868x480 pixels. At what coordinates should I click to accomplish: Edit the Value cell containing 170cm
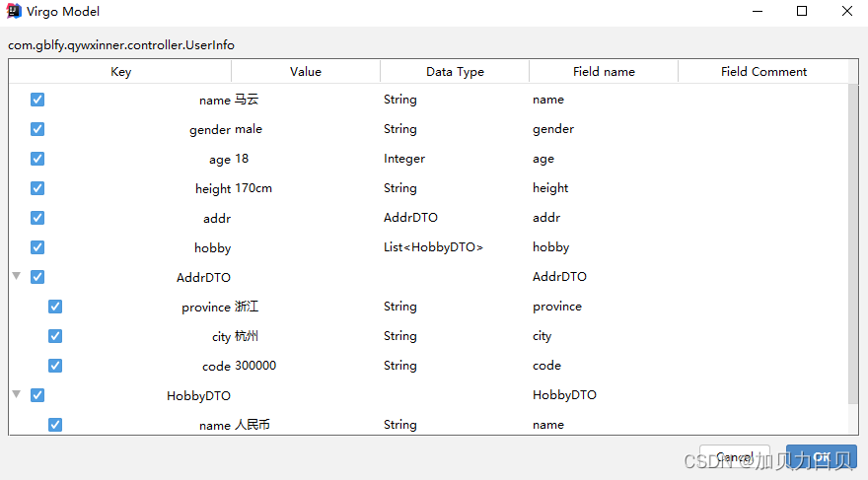click(306, 188)
